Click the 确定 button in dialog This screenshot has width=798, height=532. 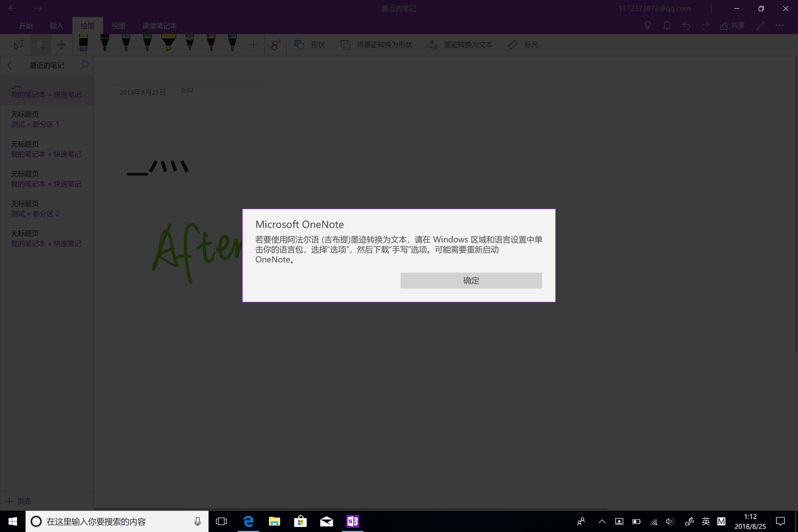(471, 280)
